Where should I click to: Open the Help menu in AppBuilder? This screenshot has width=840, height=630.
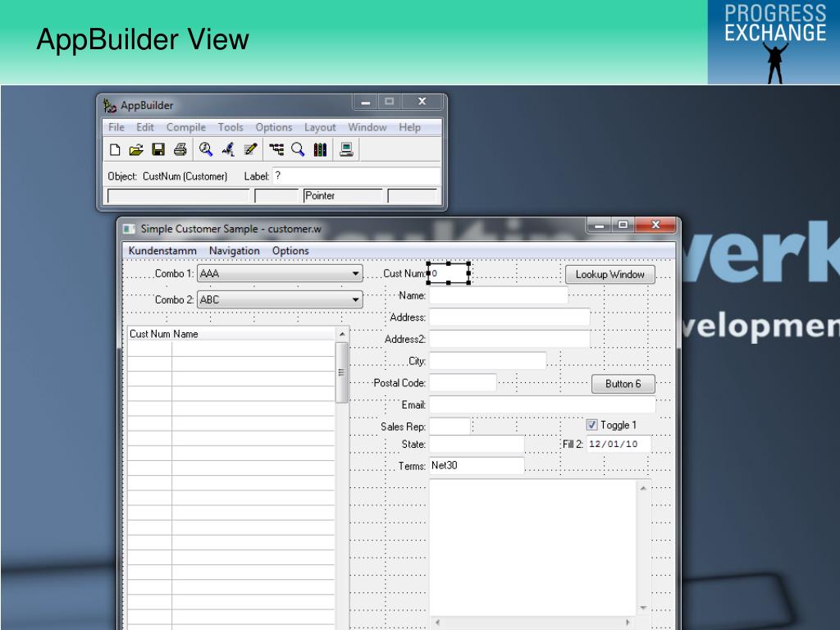coord(410,127)
